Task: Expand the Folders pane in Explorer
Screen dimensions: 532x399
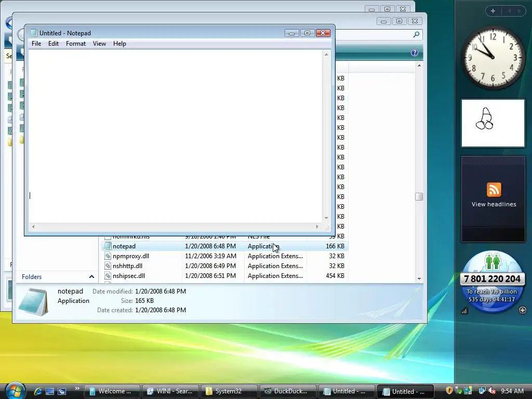Action: point(91,276)
